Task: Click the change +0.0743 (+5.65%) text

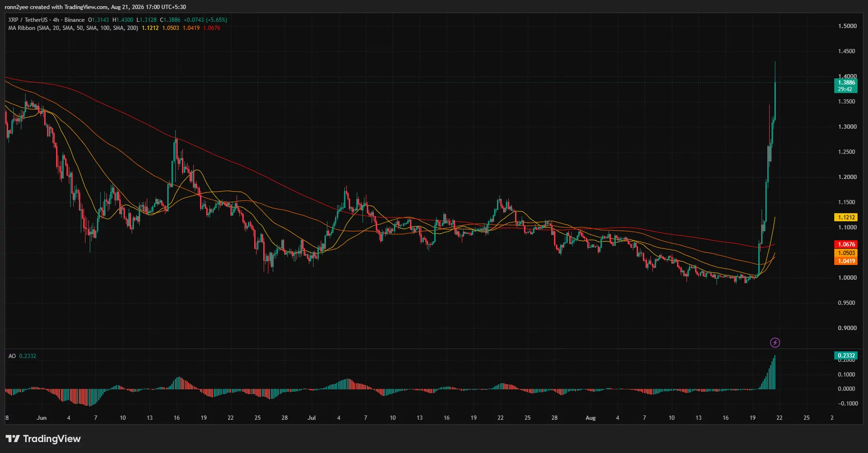Action: tap(205, 20)
